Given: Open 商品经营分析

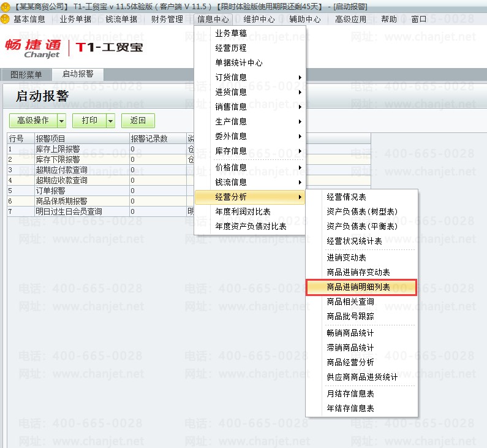Looking at the screenshot, I should pyautogui.click(x=361, y=363).
